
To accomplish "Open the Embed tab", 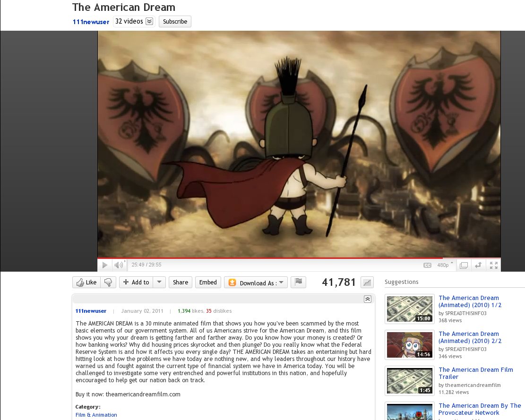I will point(208,283).
